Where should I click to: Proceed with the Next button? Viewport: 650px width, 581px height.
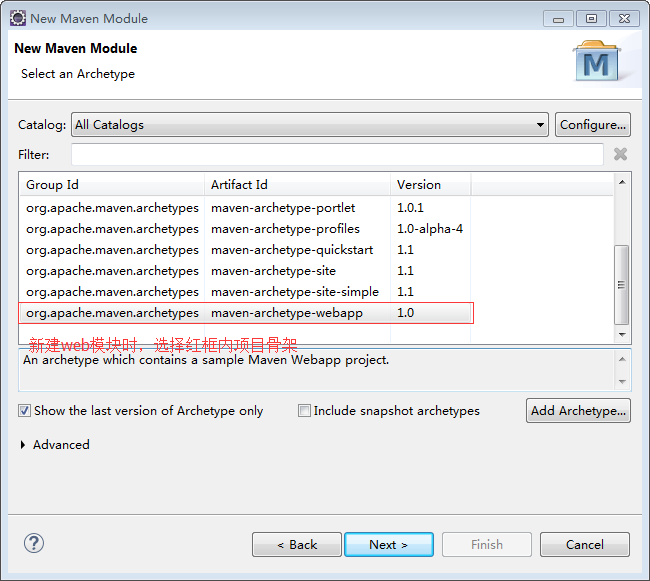tap(389, 545)
